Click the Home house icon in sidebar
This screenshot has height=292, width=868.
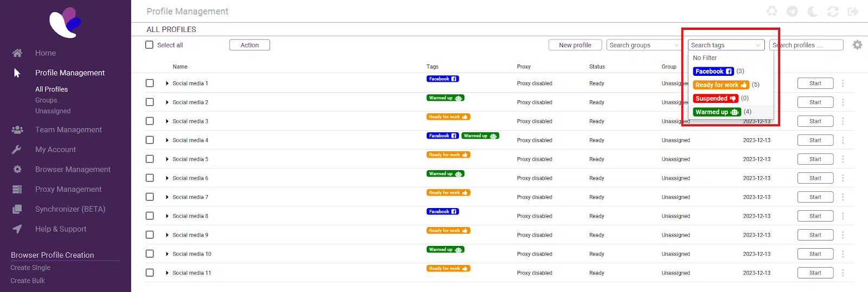click(x=17, y=53)
